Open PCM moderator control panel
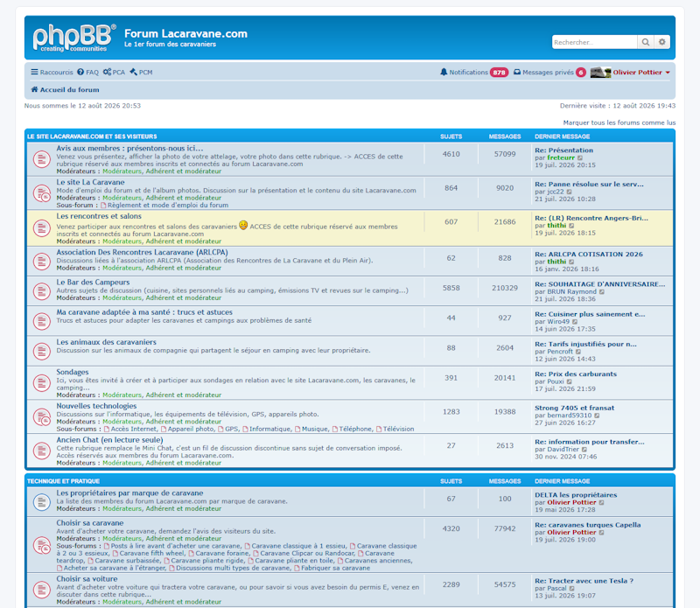The height and width of the screenshot is (608, 700). (141, 73)
